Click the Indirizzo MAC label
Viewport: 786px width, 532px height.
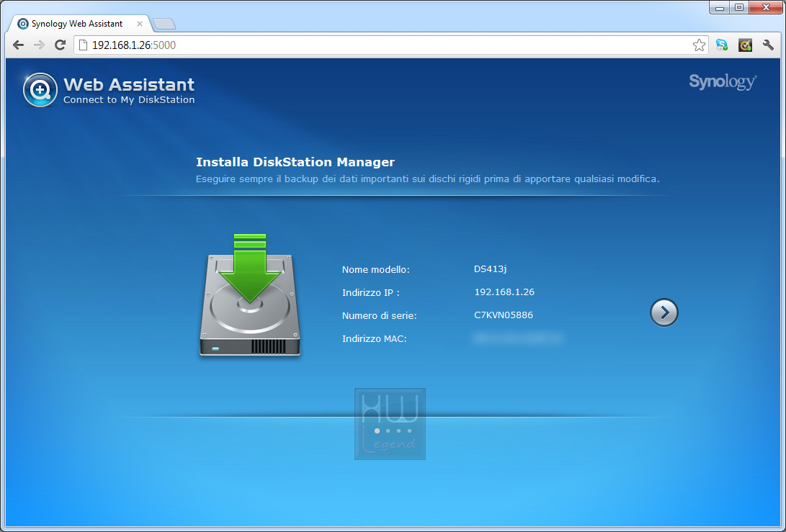375,338
